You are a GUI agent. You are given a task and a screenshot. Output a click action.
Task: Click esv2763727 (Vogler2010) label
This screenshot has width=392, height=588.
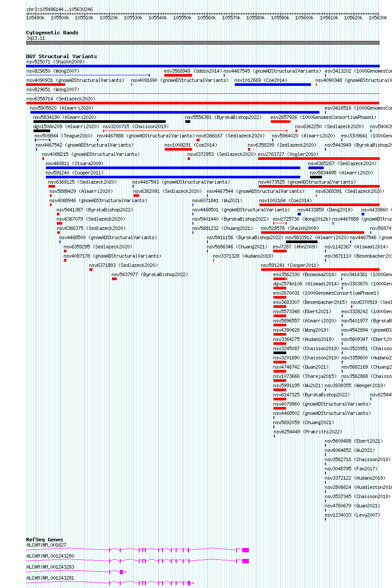tap(288, 154)
